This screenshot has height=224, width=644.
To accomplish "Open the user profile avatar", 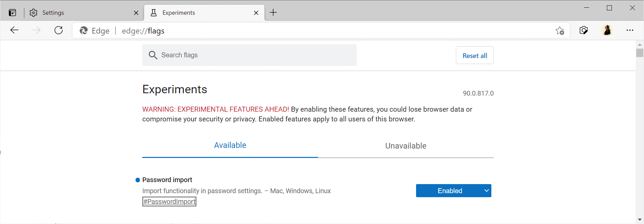I will (x=607, y=31).
